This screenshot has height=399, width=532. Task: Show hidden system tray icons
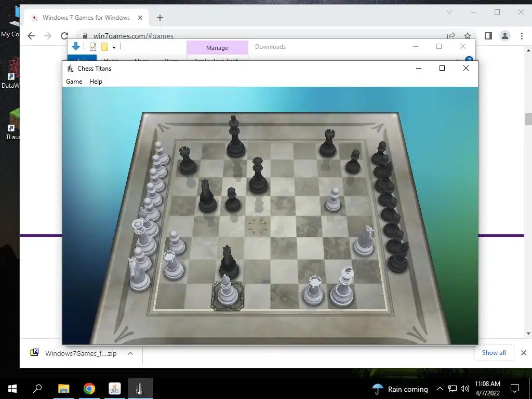click(440, 389)
